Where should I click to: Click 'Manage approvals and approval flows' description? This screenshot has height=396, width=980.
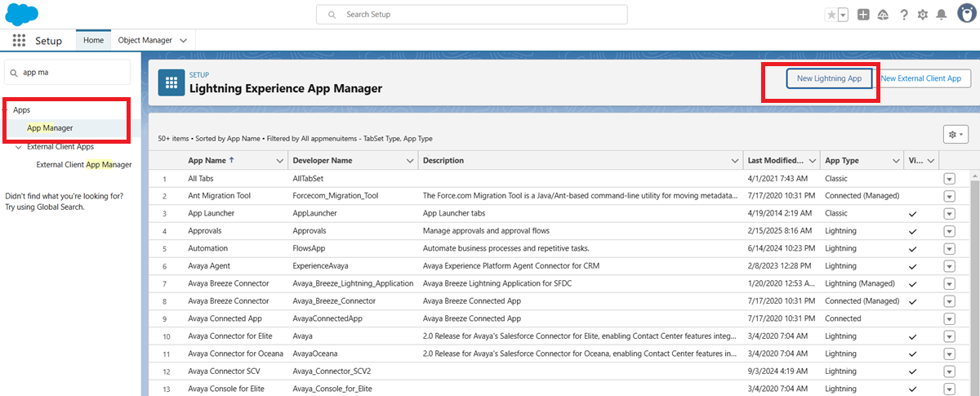488,231
